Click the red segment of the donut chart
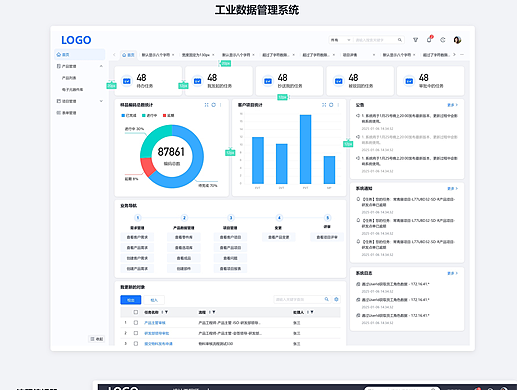The image size is (520, 390). [148, 167]
